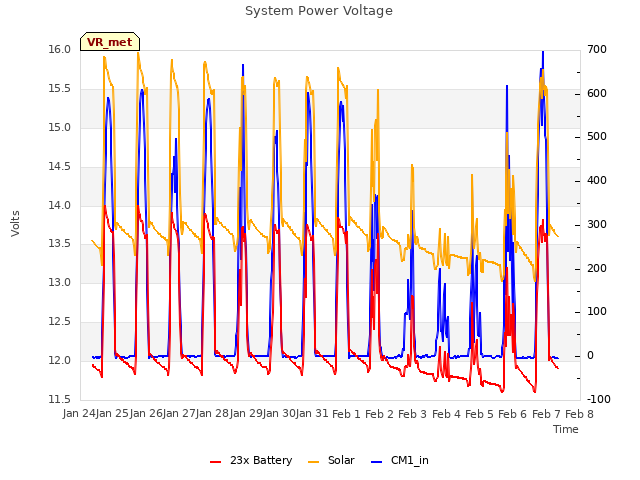Click the orange Solar legend swatch
The height and width of the screenshot is (480, 640).
pos(313,462)
